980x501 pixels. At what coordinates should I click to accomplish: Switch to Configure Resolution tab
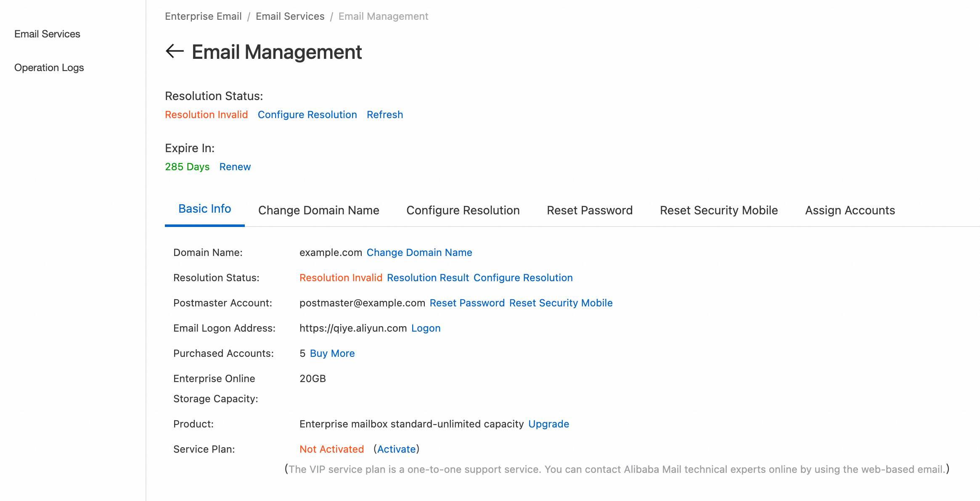point(463,210)
